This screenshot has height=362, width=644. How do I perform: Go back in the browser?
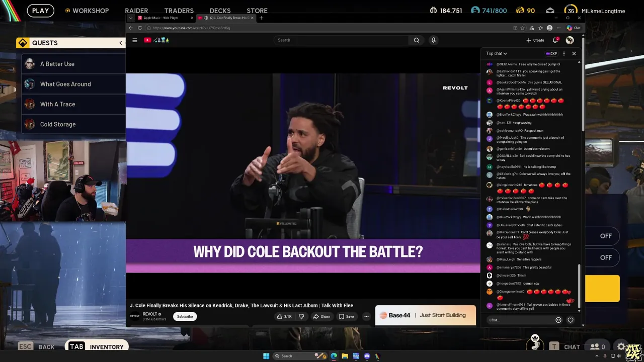pyautogui.click(x=131, y=28)
